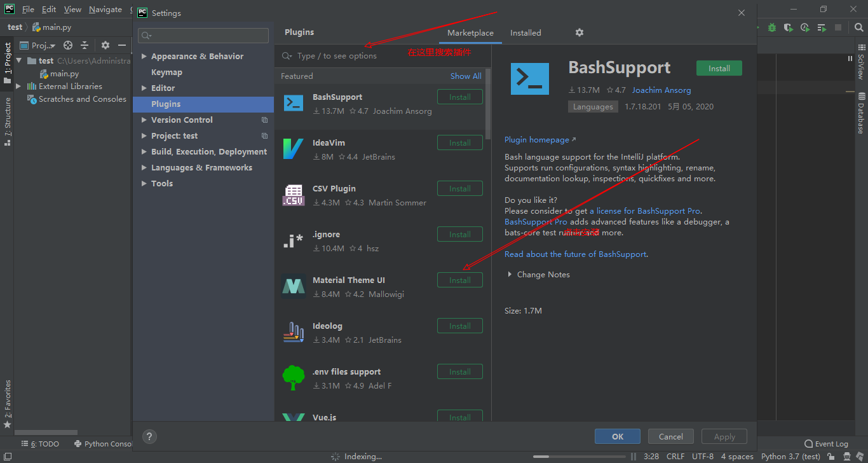Click the locate target icon in Project panel
868x463 pixels.
click(68, 45)
